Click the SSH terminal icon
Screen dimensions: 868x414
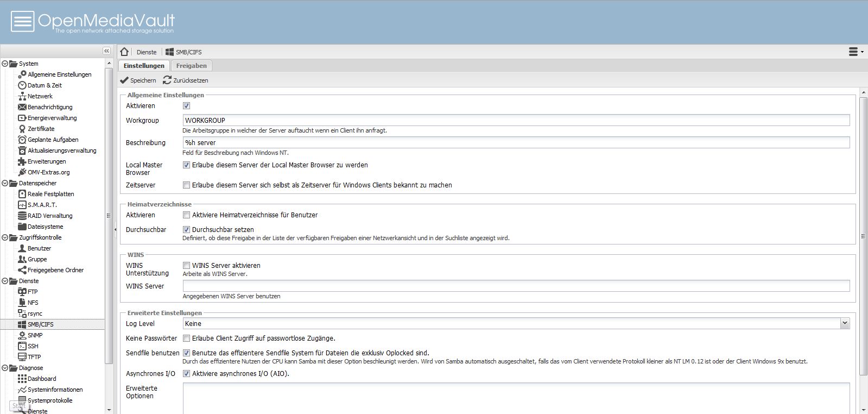22,346
